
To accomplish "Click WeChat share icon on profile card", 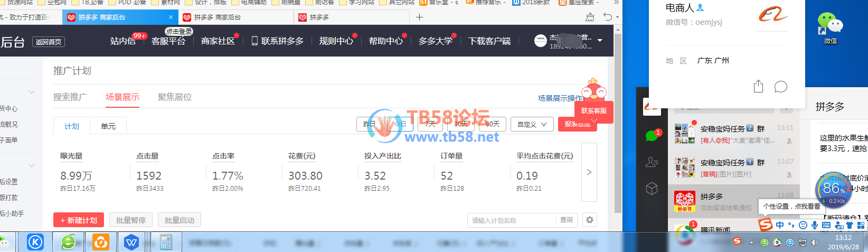I will click(x=758, y=86).
